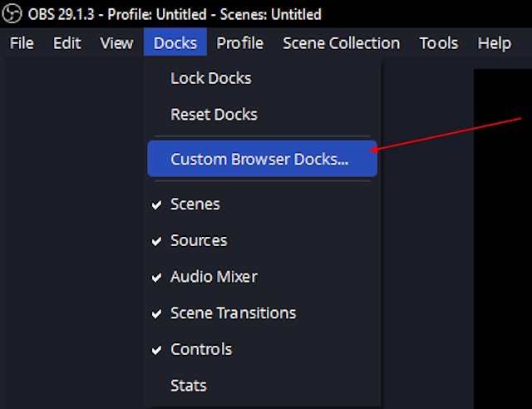Image resolution: width=532 pixels, height=409 pixels.
Task: Click the checkmark beside Scenes
Action: pyautogui.click(x=157, y=204)
